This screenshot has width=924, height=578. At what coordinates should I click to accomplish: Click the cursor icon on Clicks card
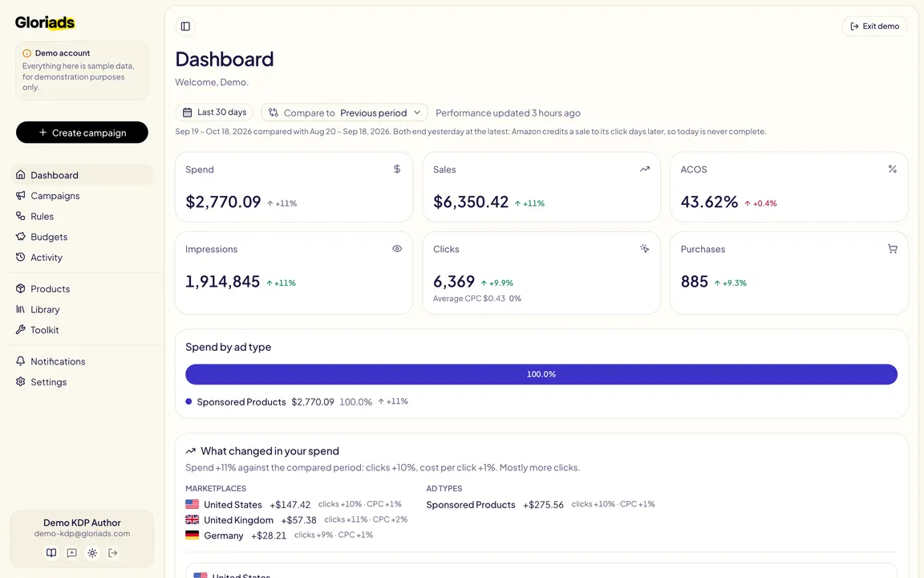pos(645,249)
